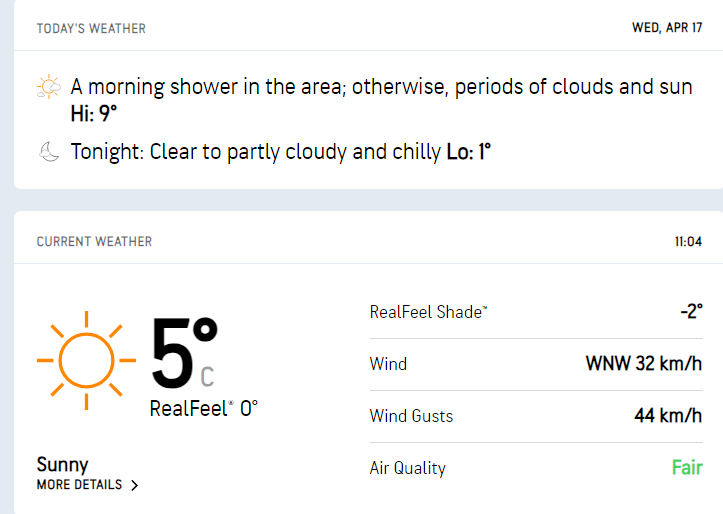This screenshot has height=514, width=723.
Task: Select the big 5° temperature reading
Action: coord(184,353)
